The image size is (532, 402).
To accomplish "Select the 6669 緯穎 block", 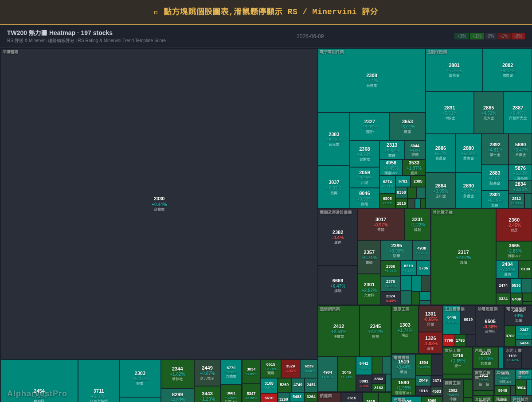I will pyautogui.click(x=338, y=285).
